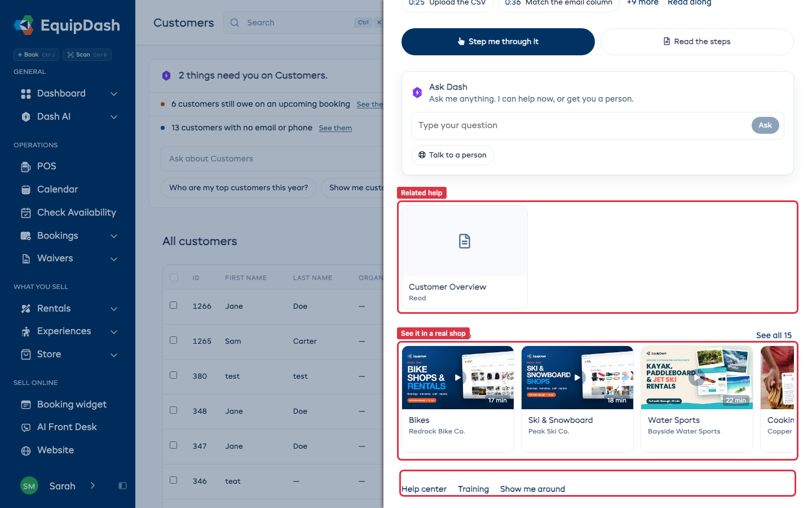Check the row 348 checkbox
The width and height of the screenshot is (812, 508).
coord(174,410)
